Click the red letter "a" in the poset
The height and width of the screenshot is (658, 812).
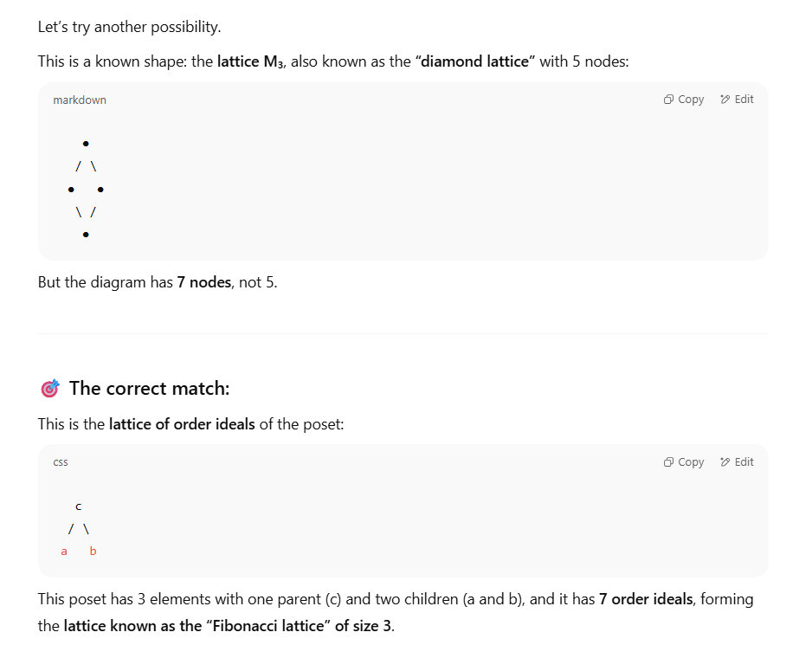64,552
